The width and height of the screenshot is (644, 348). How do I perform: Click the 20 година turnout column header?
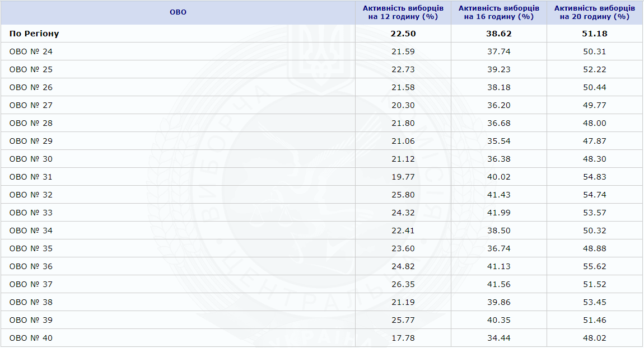pyautogui.click(x=595, y=12)
